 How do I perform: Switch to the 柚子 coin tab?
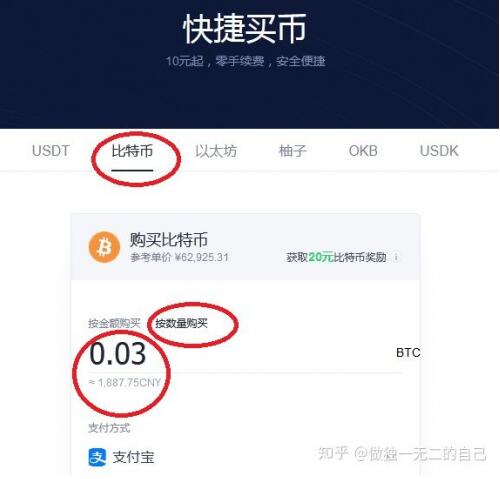(292, 151)
